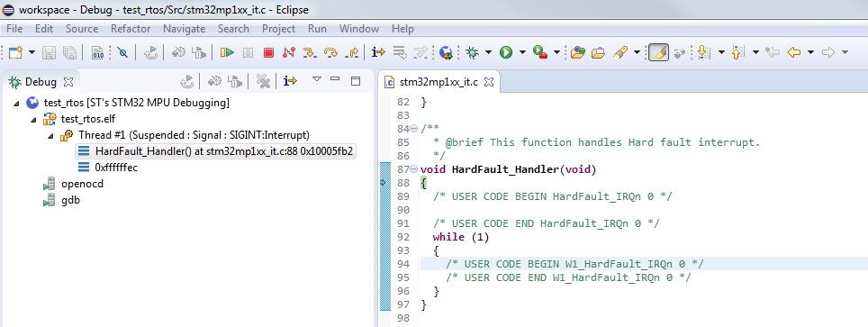868x327 pixels.
Task: Click the Drop To Frame icon
Action: click(399, 52)
